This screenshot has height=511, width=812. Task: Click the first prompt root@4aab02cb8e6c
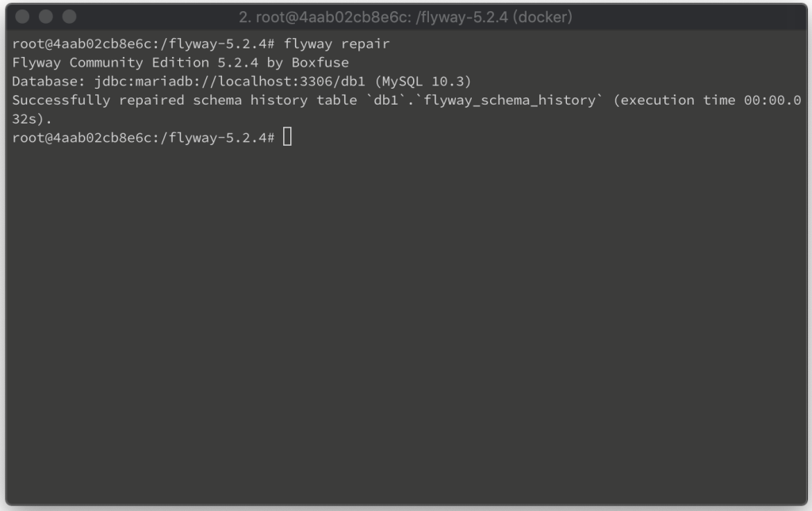coord(82,44)
